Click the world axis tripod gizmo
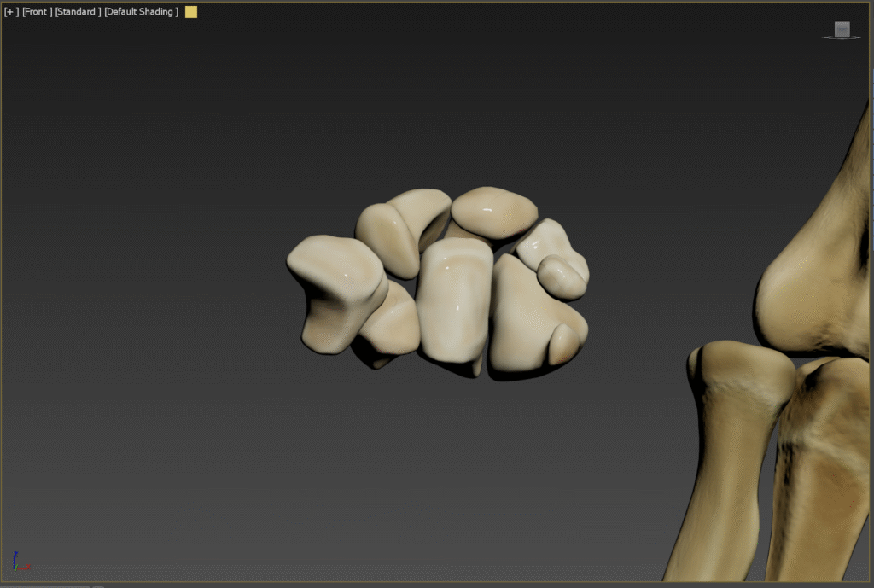Viewport: 874px width, 588px height. pos(19,562)
